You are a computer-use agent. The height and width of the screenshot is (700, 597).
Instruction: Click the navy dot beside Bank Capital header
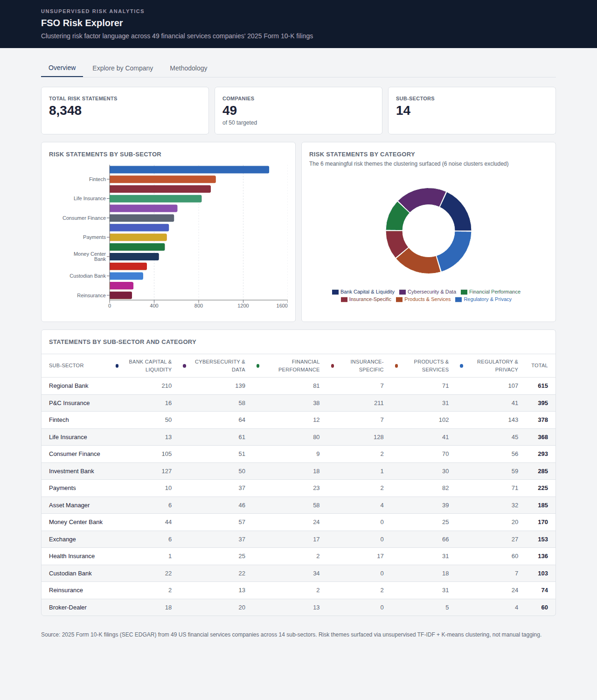(117, 366)
